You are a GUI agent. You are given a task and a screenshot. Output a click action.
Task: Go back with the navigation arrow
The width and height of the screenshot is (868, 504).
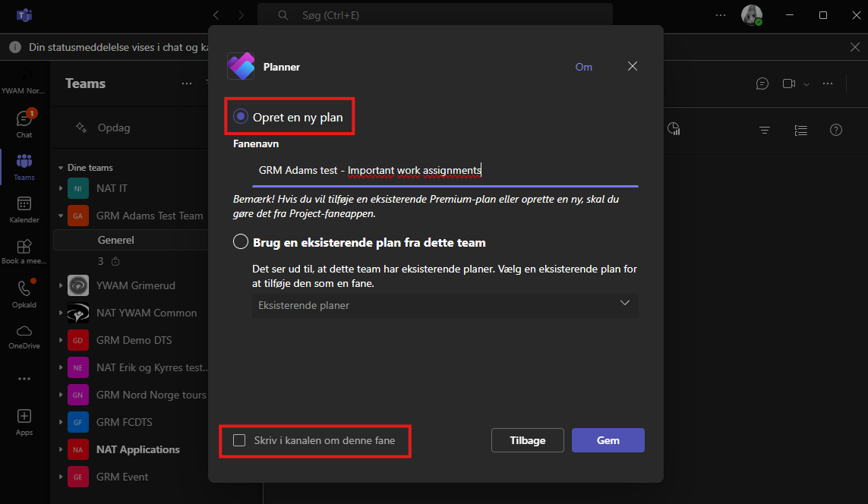click(216, 15)
